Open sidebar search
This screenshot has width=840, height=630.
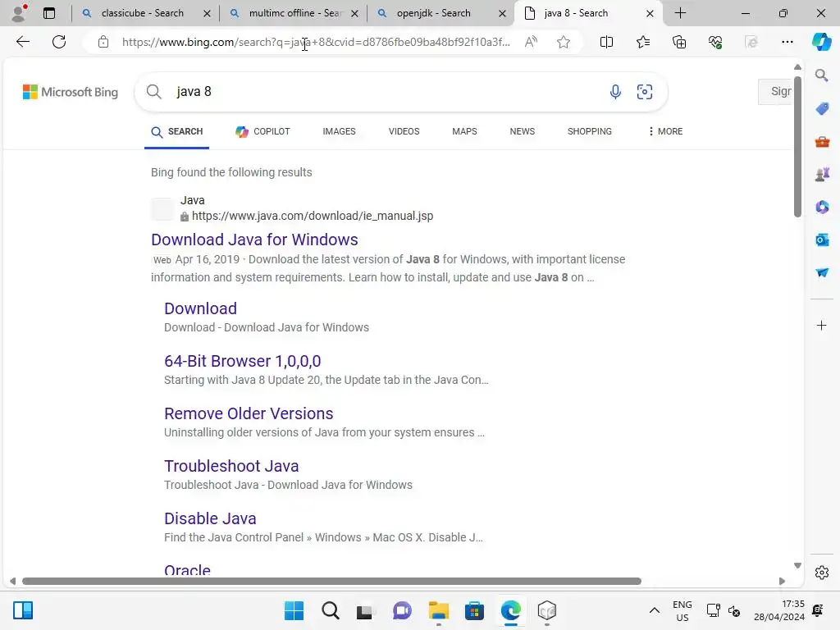coord(821,75)
